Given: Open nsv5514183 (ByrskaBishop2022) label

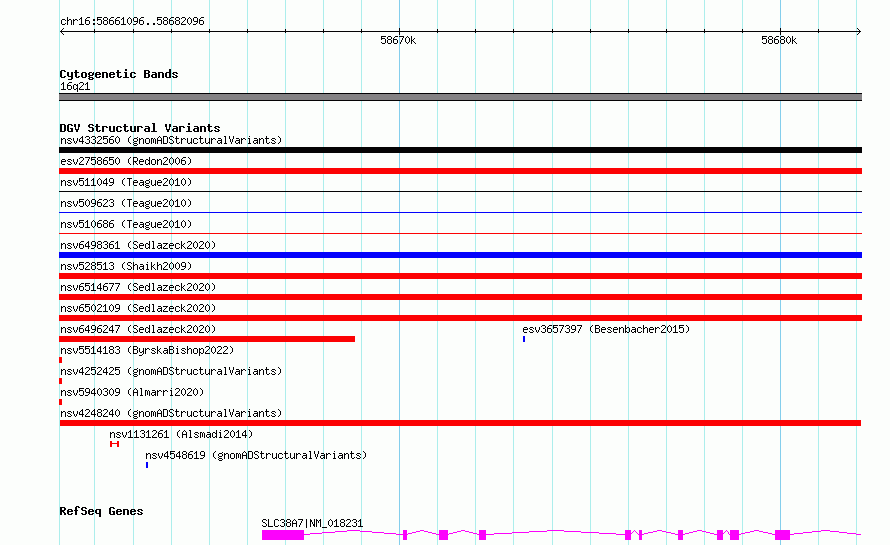Looking at the screenshot, I should tap(147, 350).
